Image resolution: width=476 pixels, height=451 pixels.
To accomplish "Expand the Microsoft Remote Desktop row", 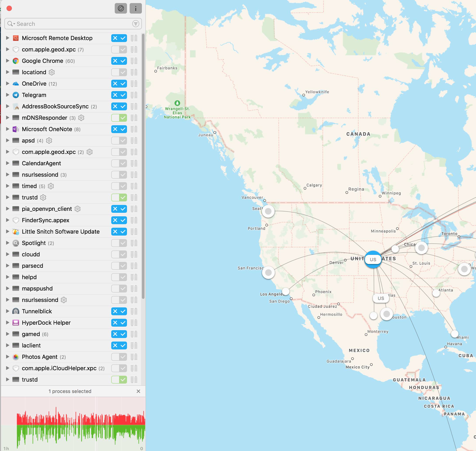I will (7, 38).
